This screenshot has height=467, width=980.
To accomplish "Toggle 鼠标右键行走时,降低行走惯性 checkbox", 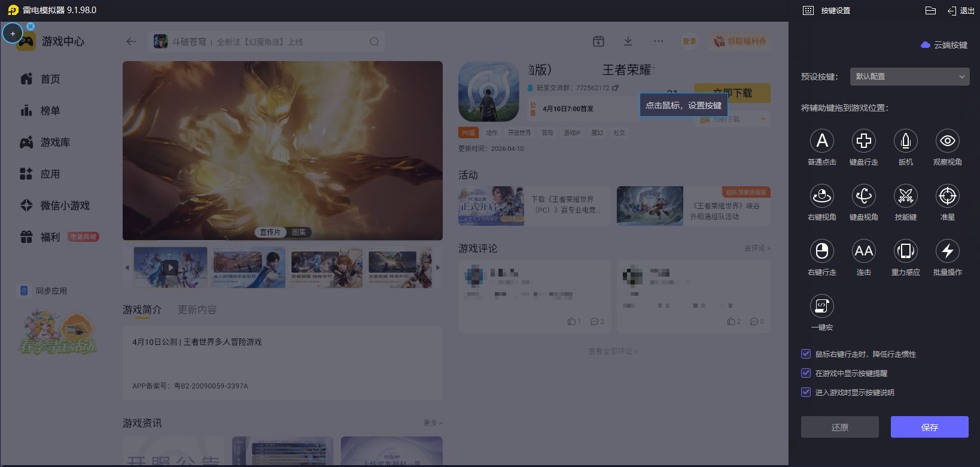I will (x=806, y=354).
